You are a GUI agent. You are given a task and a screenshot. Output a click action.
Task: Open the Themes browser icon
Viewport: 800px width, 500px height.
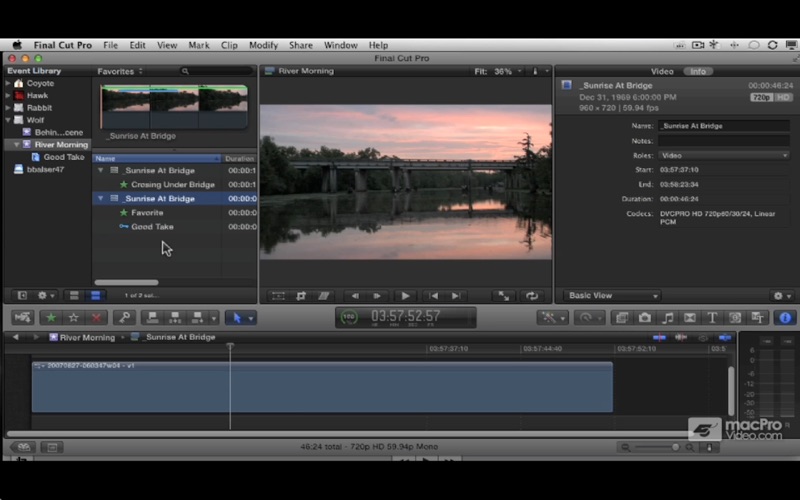click(758, 317)
